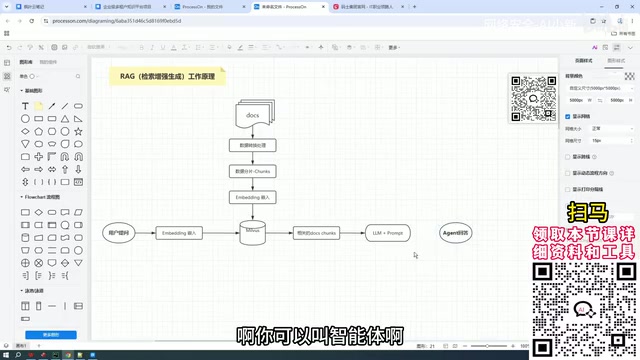Open the font family dropdown
The image size is (640, 360).
click(98, 47)
